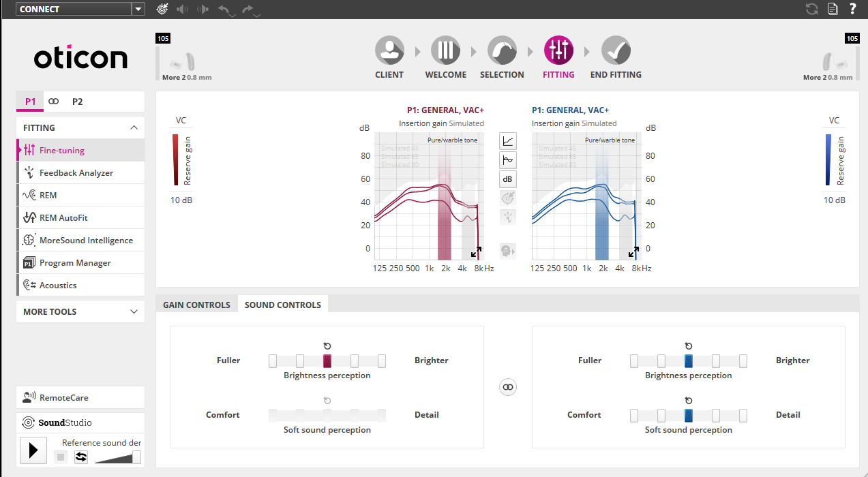
Task: Switch to program P1 tab
Action: 30,102
